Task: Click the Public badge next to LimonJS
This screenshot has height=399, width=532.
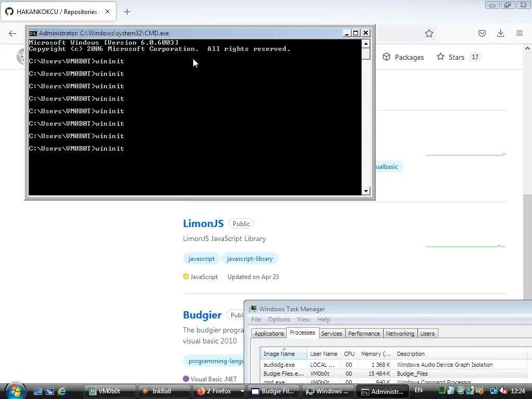Action: click(x=241, y=223)
